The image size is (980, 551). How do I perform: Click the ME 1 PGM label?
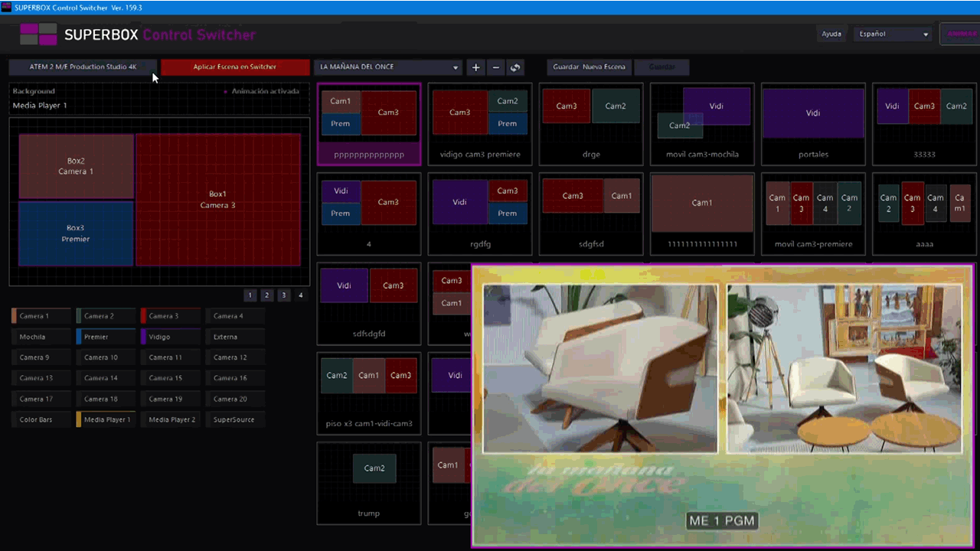(722, 521)
